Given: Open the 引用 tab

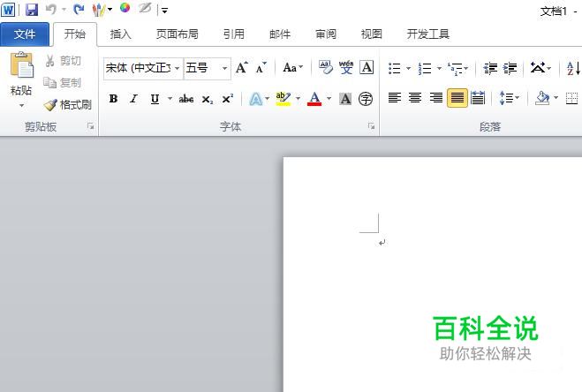Looking at the screenshot, I should point(233,34).
